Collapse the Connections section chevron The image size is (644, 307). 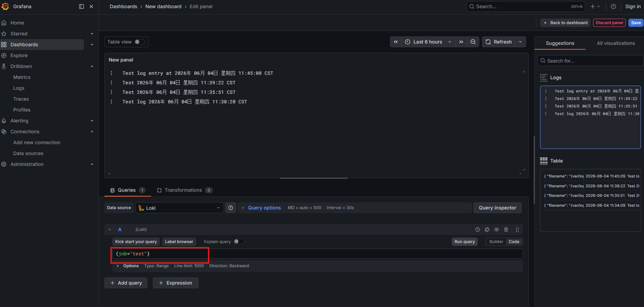coord(92,132)
